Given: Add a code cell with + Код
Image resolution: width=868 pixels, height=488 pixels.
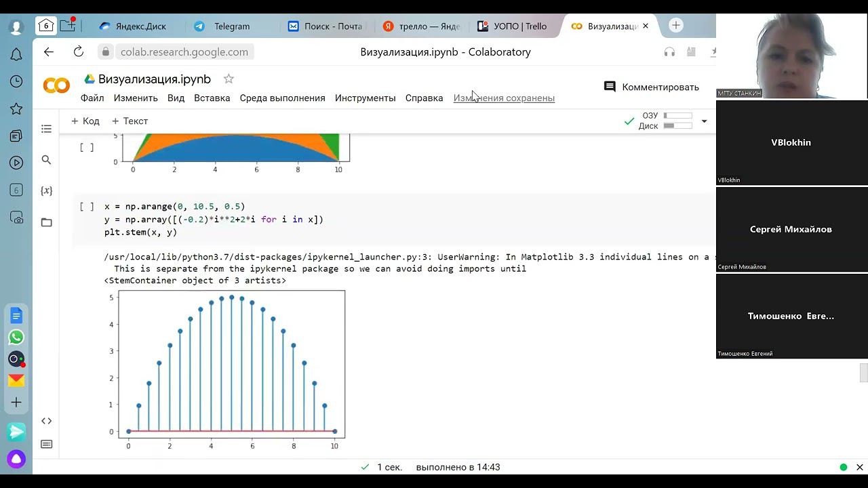Looking at the screenshot, I should (85, 121).
